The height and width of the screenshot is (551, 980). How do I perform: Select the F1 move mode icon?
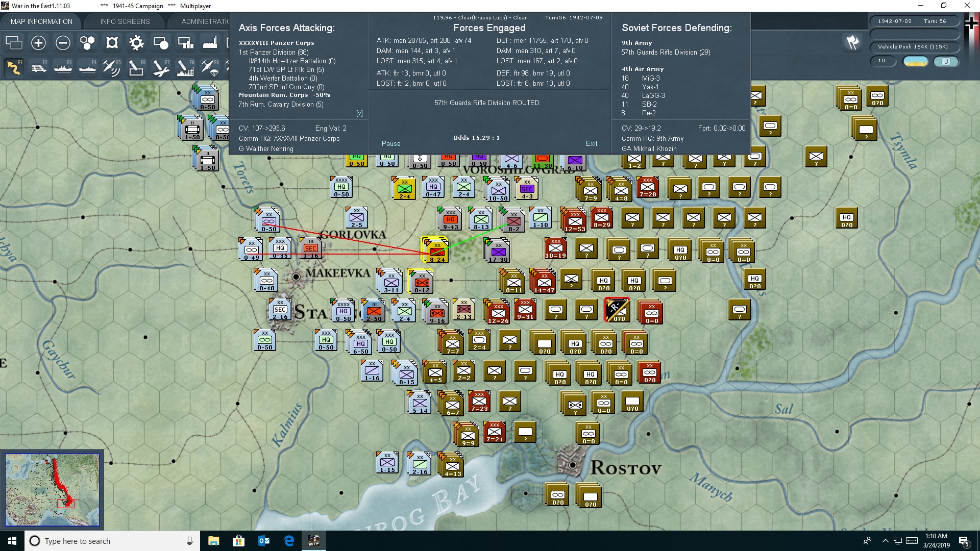click(x=14, y=67)
